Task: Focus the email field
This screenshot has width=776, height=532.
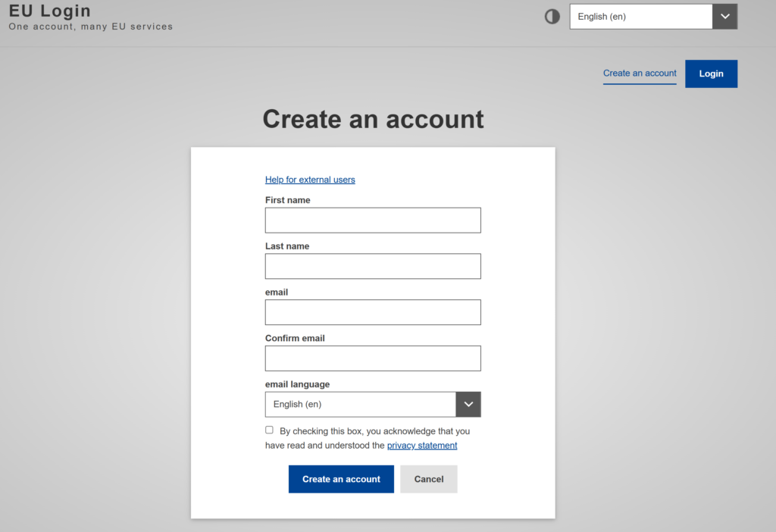Action: pyautogui.click(x=373, y=312)
